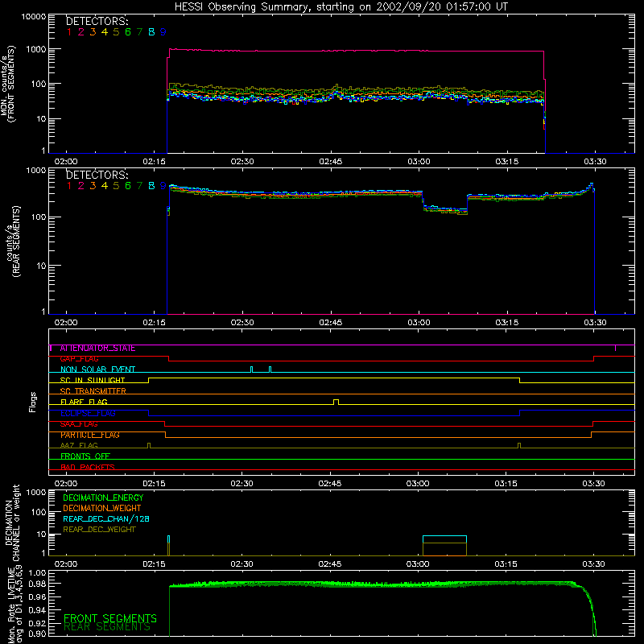Select detector 3 in rear segments legend
This screenshot has height=644, width=644.
pyautogui.click(x=93, y=186)
